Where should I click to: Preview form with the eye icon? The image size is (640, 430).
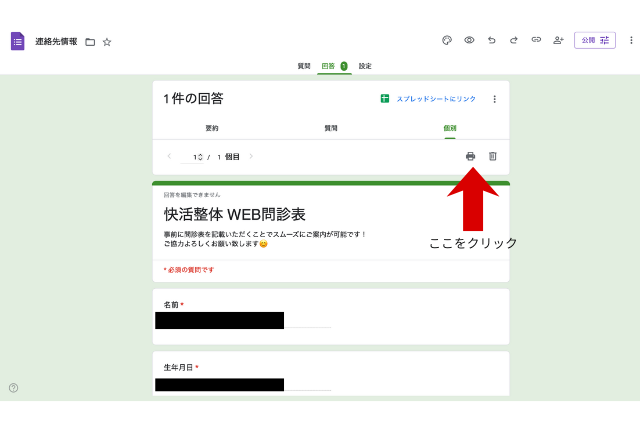(x=469, y=40)
